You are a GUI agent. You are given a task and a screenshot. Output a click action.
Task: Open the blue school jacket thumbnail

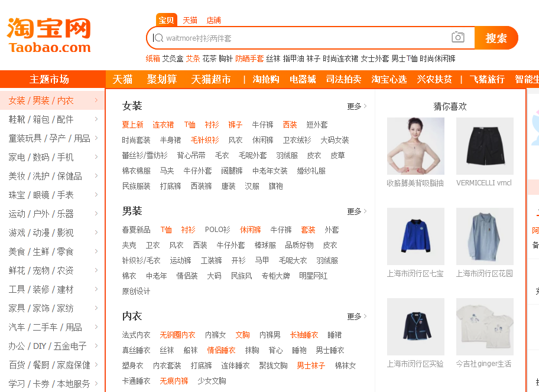415,236
